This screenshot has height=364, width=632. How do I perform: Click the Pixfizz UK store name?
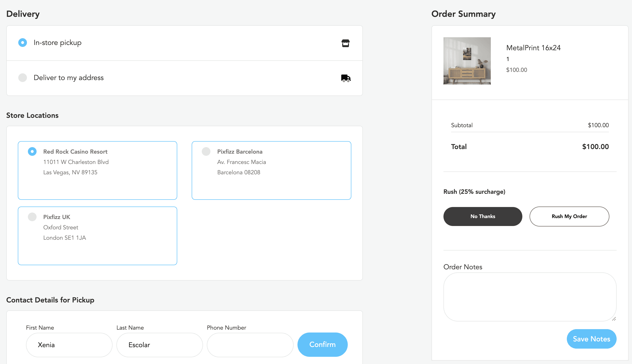57,217
